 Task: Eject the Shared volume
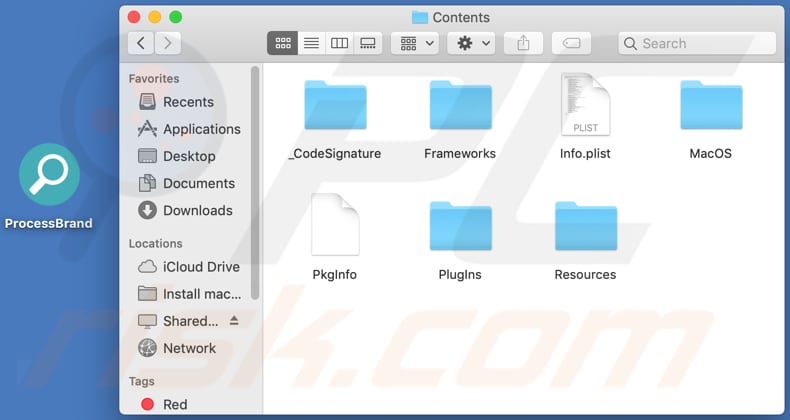click(x=234, y=320)
